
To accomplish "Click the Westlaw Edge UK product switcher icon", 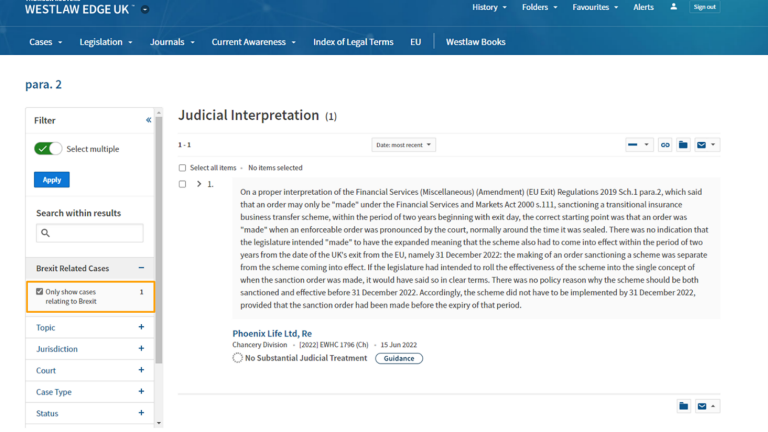I will click(145, 9).
